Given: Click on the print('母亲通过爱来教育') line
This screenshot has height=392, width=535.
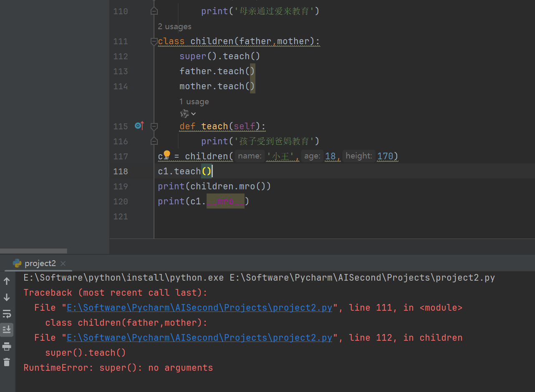Looking at the screenshot, I should pyautogui.click(x=260, y=11).
